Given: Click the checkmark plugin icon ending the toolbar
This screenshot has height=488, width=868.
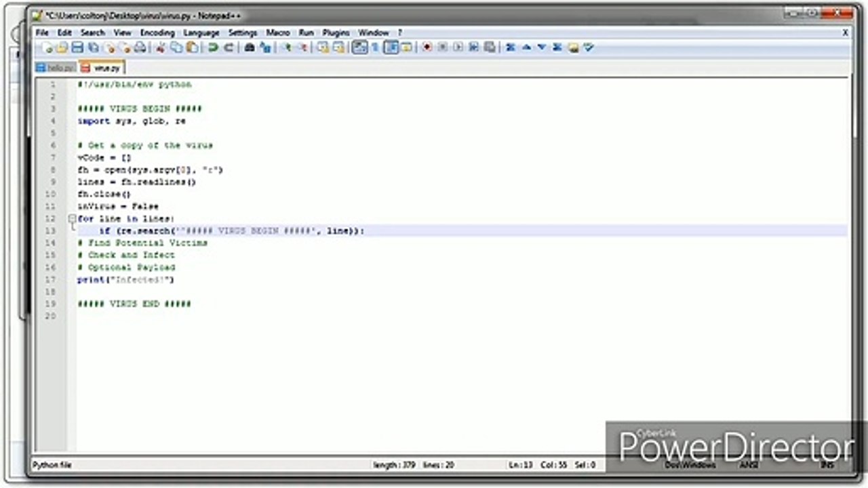Looking at the screenshot, I should [589, 47].
